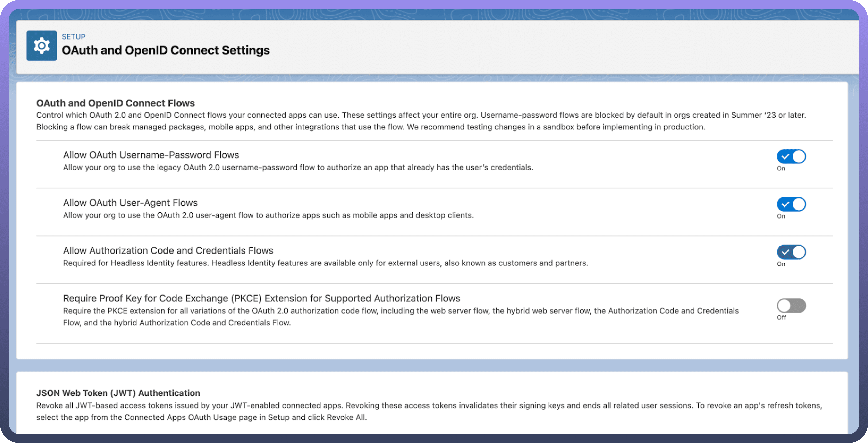This screenshot has width=868, height=443.
Task: Click the Allow OAuth User-Agent Flows label
Action: coord(130,203)
